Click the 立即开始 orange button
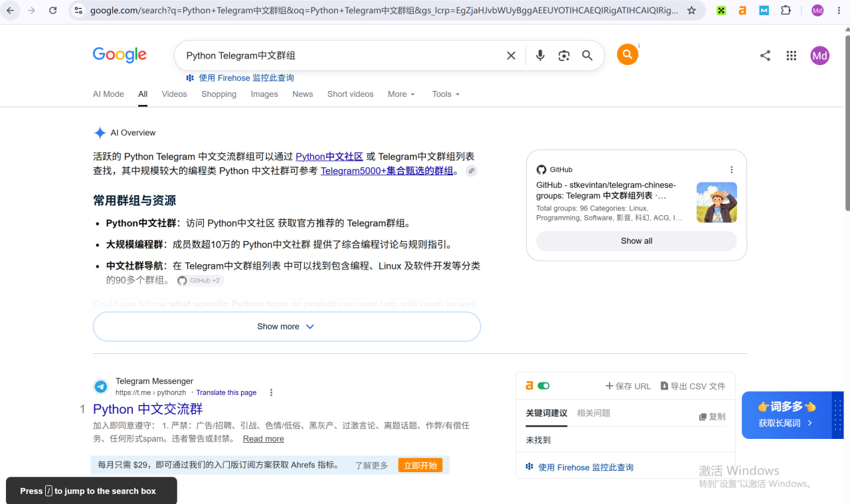 click(420, 465)
